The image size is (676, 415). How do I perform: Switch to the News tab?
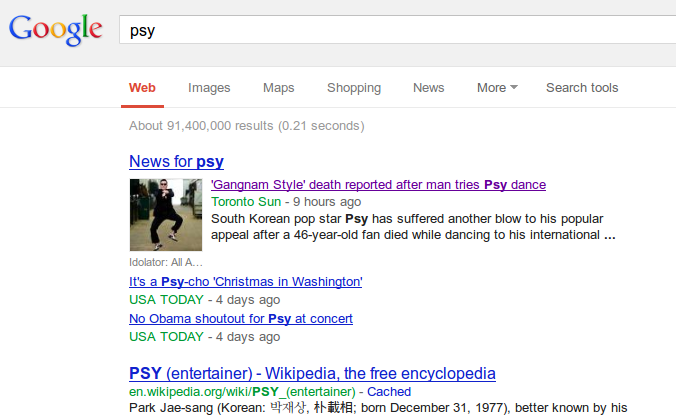[429, 88]
